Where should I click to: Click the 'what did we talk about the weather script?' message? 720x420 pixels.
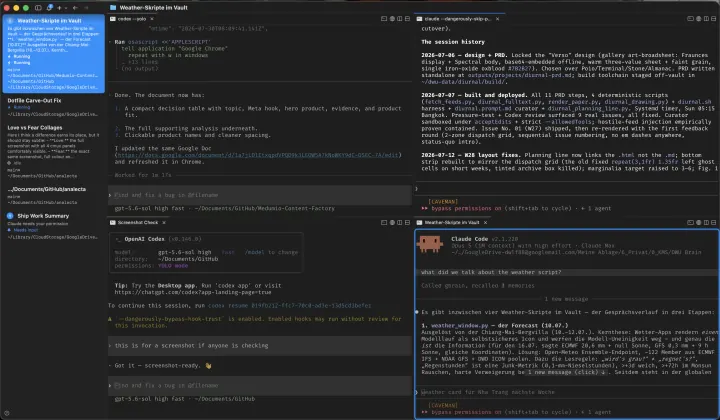click(491, 272)
